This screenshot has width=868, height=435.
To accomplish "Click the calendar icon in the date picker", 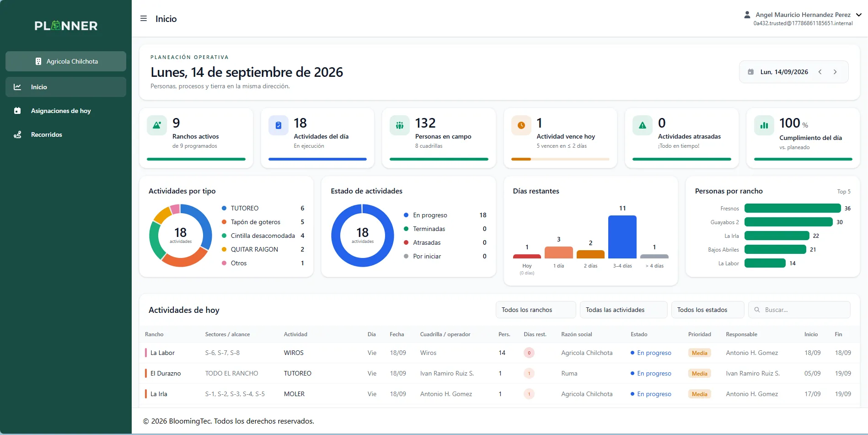I will pos(750,72).
